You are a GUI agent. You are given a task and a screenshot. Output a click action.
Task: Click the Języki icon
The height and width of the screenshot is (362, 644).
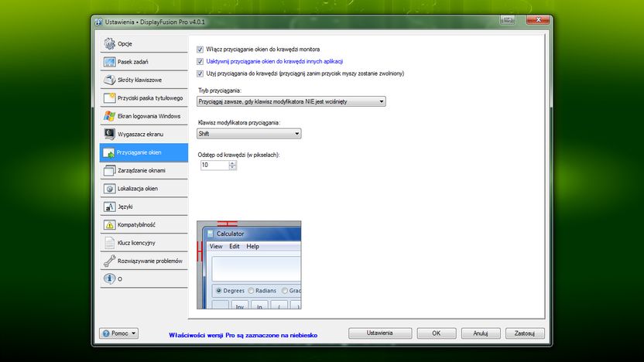click(109, 207)
